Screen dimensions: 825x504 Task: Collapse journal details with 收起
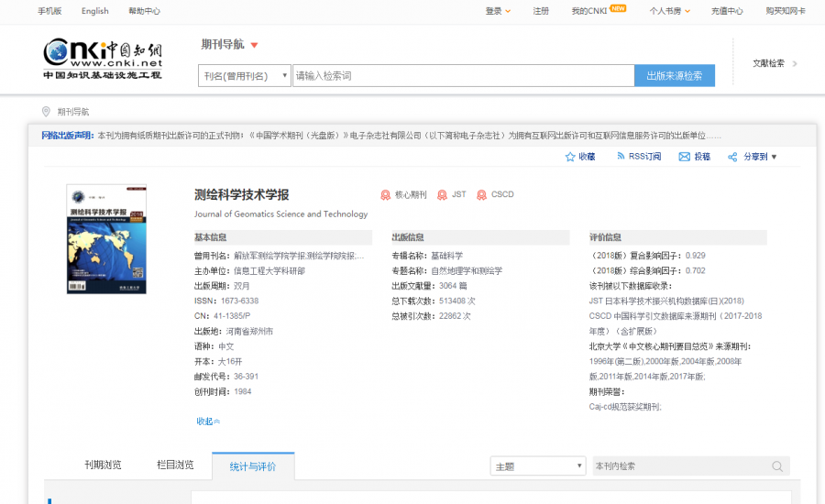[208, 422]
